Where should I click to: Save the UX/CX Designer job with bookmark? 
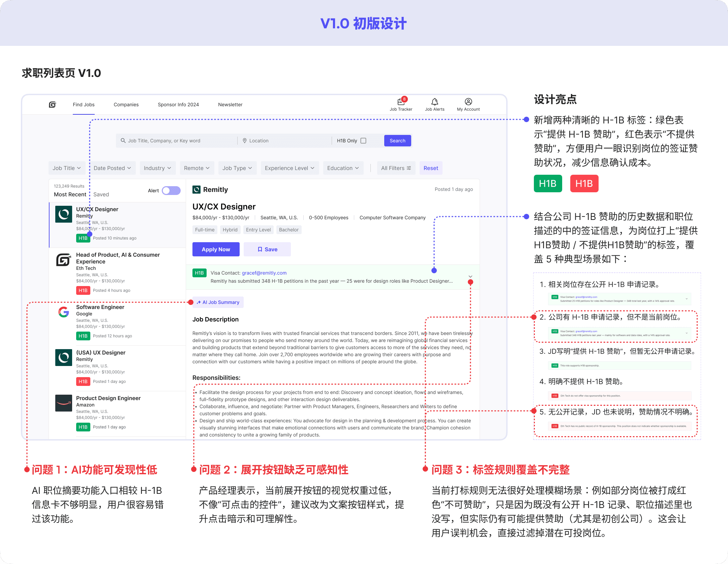(267, 249)
